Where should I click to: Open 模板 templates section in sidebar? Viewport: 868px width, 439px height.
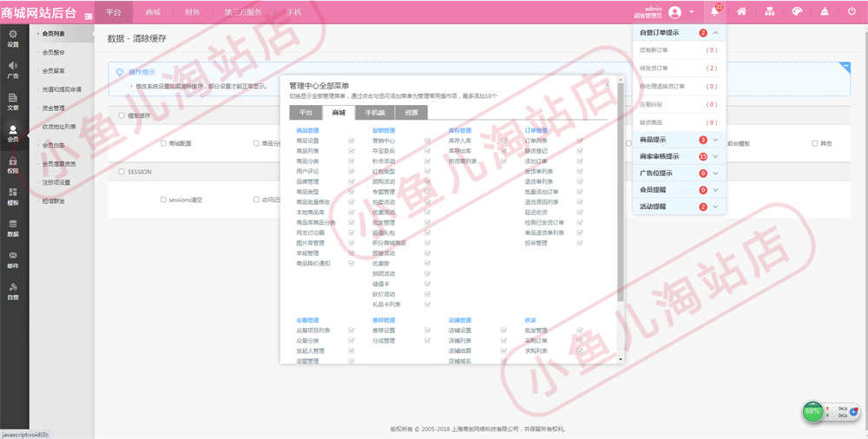point(13,197)
